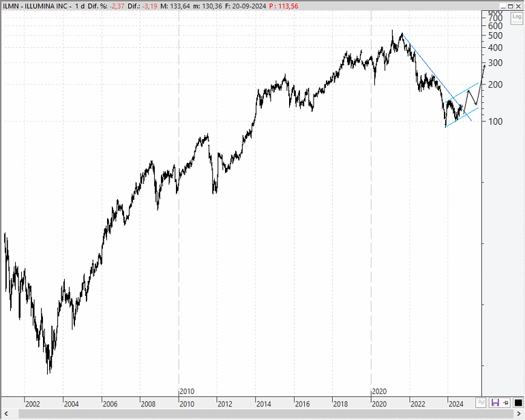The width and height of the screenshot is (525, 420).
Task: Open the black color swatch
Action: pos(518,402)
